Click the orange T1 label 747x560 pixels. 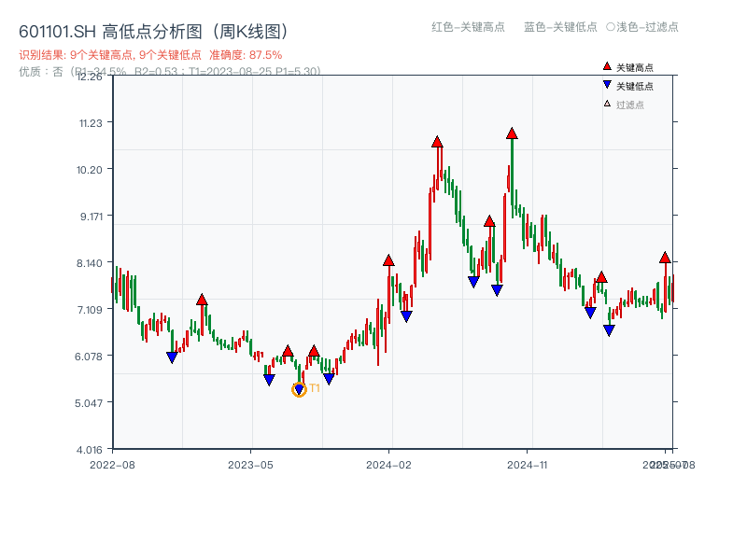315,388
